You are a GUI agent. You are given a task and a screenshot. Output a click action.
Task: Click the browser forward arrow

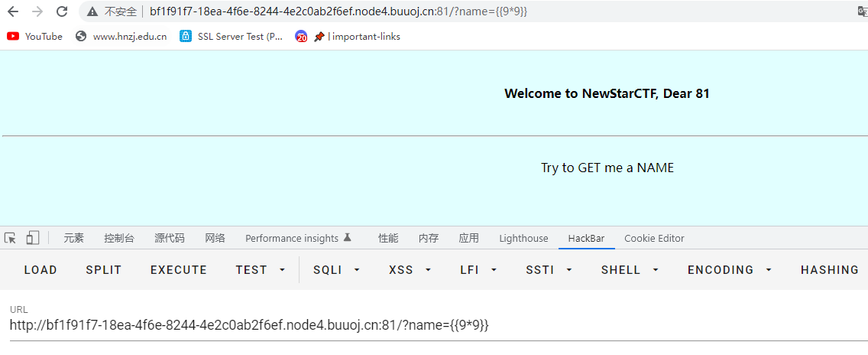pyautogui.click(x=37, y=11)
